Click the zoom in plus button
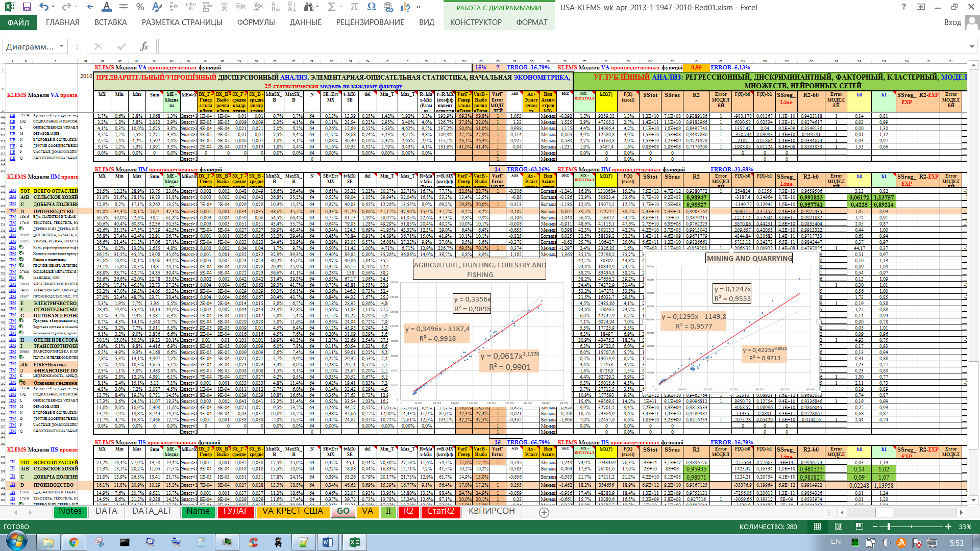 pyautogui.click(x=948, y=527)
